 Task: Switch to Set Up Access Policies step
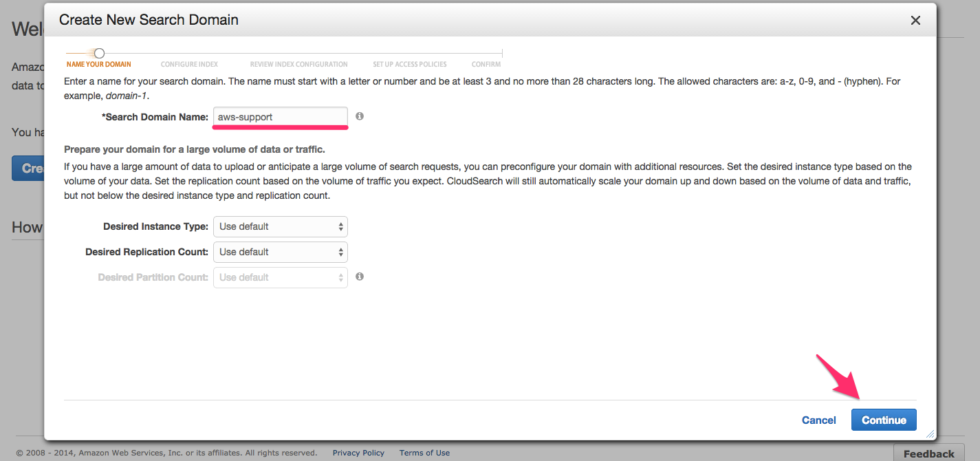(x=410, y=64)
